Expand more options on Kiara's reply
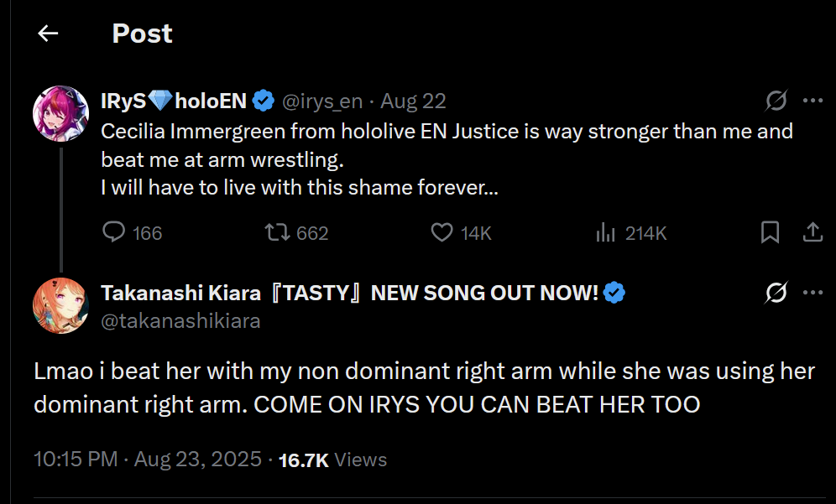The height and width of the screenshot is (504, 836). coord(812,293)
